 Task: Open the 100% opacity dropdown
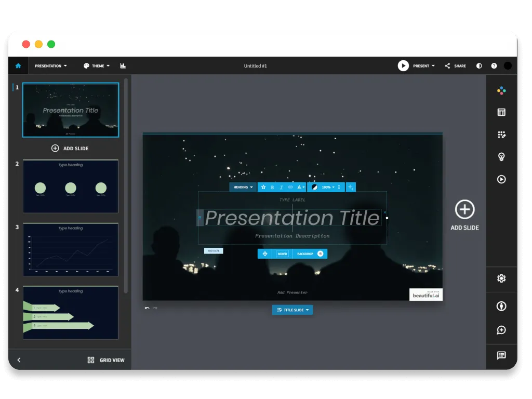pyautogui.click(x=328, y=187)
